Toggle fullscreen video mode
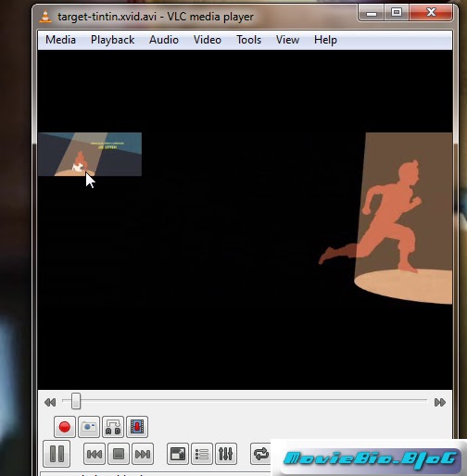Viewport: 467px width, 476px height. click(x=178, y=454)
